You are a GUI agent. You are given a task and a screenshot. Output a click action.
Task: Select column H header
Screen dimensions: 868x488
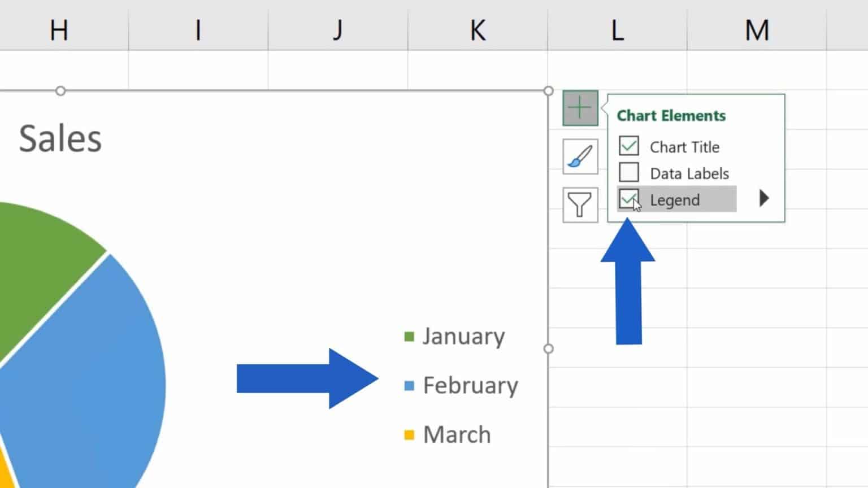59,30
